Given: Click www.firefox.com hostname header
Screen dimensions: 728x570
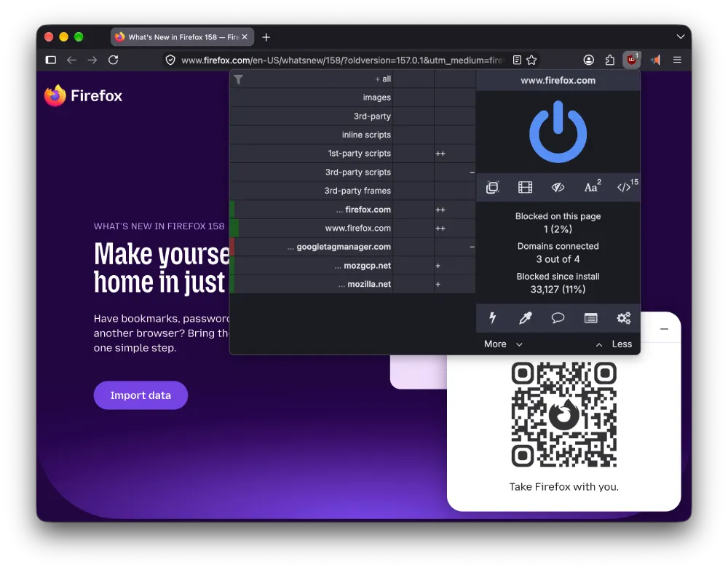Looking at the screenshot, I should pos(558,80).
